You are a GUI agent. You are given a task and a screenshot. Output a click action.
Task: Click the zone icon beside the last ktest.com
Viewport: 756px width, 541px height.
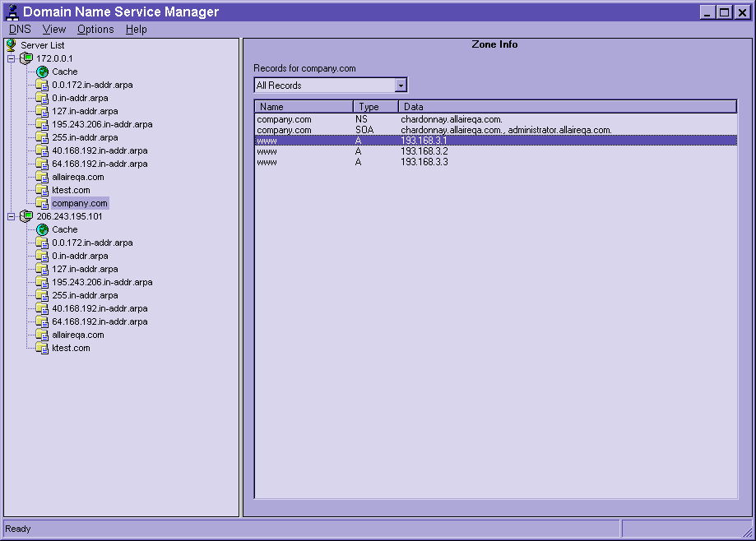42,348
